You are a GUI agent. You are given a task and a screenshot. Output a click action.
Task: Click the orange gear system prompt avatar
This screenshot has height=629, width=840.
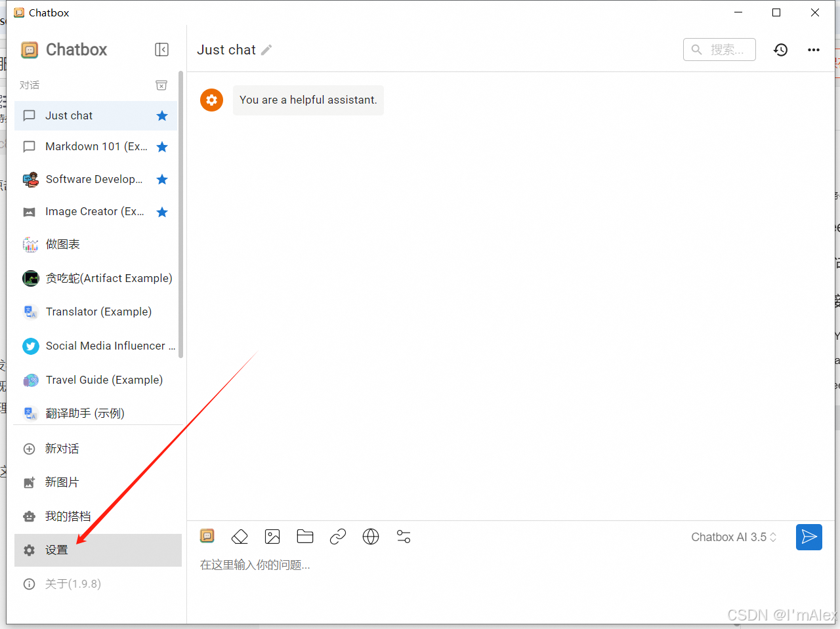click(211, 100)
